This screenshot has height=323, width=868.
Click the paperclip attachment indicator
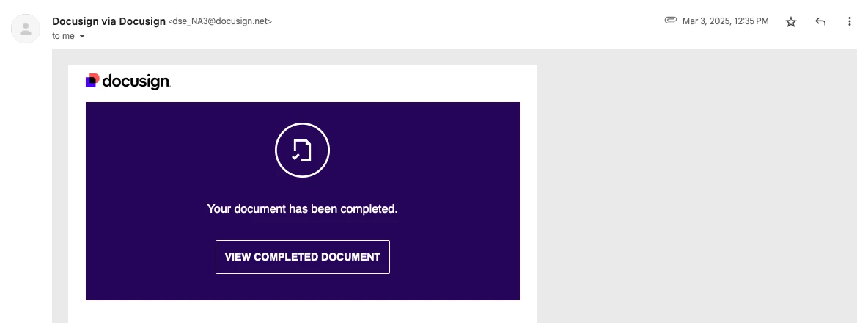670,21
